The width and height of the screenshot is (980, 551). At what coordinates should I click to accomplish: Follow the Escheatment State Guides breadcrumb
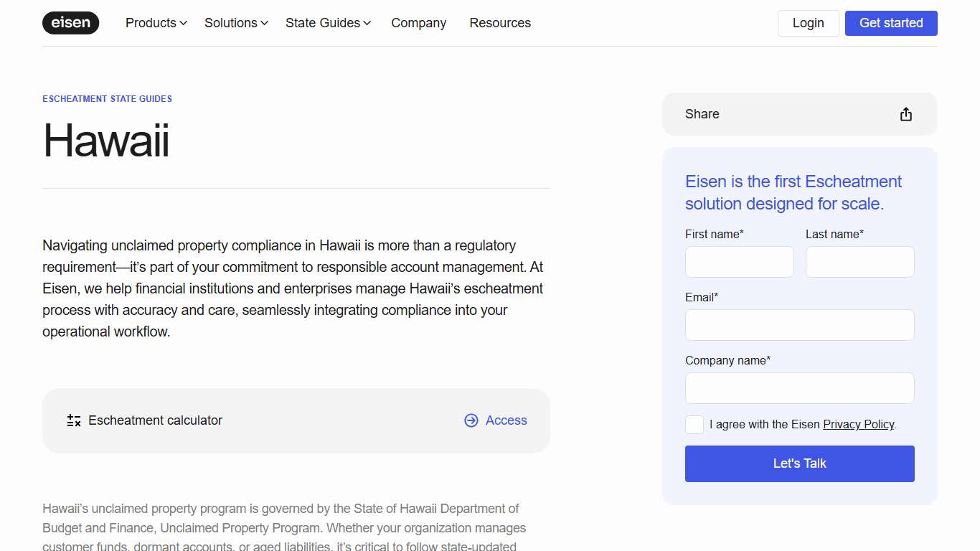point(107,99)
